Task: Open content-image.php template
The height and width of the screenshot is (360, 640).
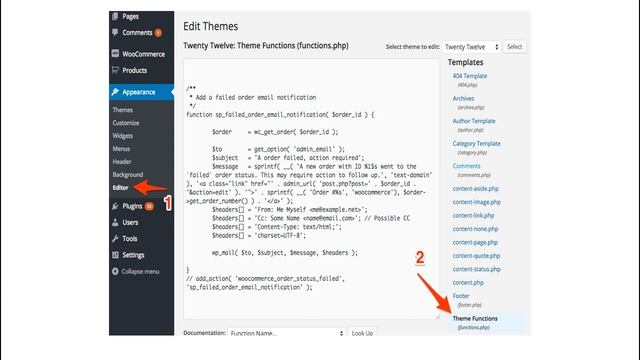Action: click(476, 202)
